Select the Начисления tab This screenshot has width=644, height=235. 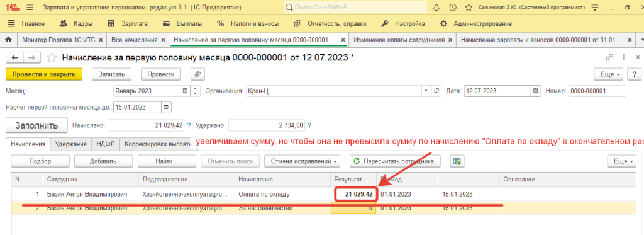click(x=28, y=144)
